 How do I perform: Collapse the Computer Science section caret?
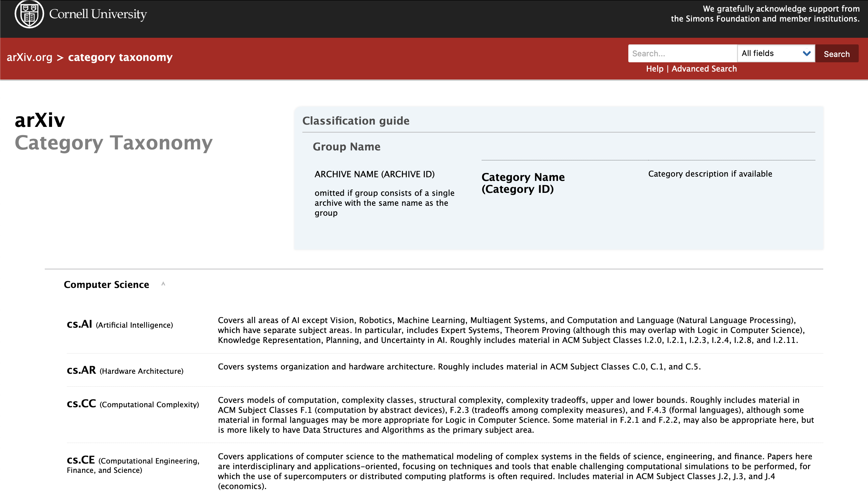click(x=163, y=284)
